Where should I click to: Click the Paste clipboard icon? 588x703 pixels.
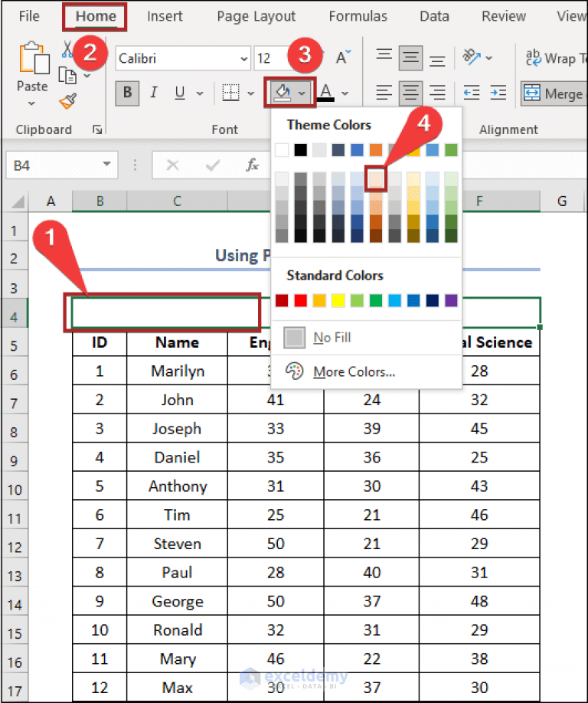coord(34,57)
